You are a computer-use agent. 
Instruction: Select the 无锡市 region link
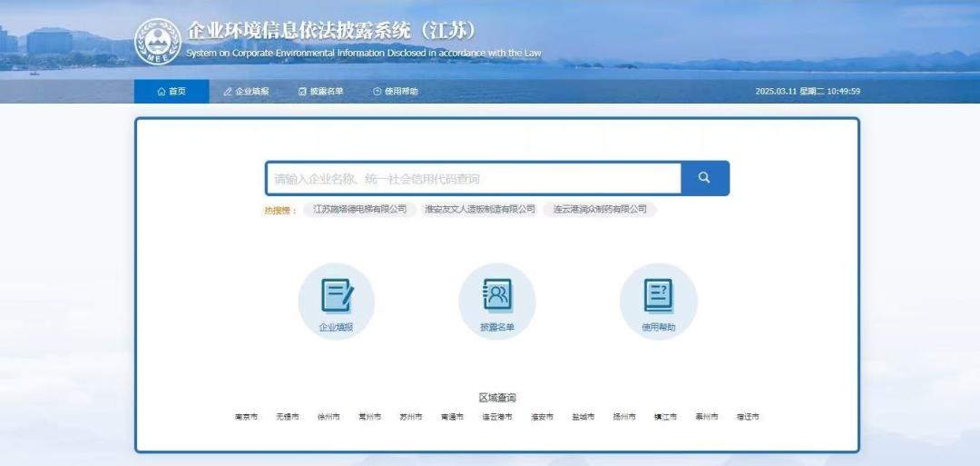pyautogui.click(x=288, y=417)
